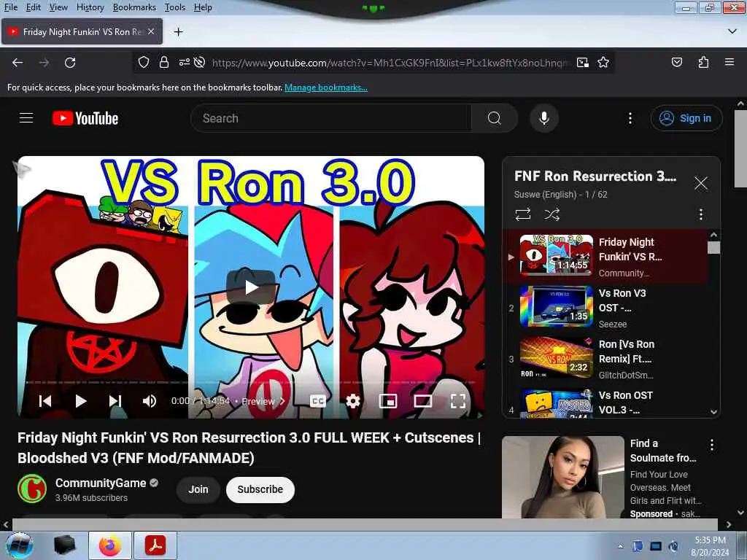The height and width of the screenshot is (560, 747).
Task: Open the YouTube hamburger guide menu
Action: (x=26, y=117)
